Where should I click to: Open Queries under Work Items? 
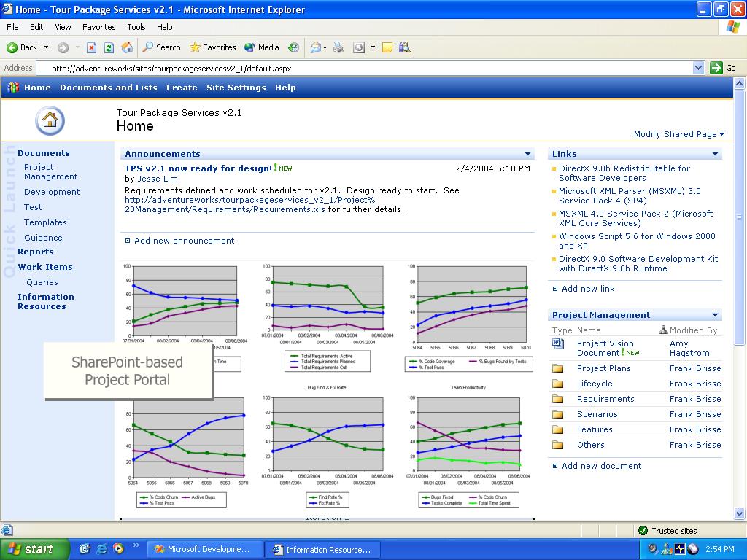click(x=42, y=282)
